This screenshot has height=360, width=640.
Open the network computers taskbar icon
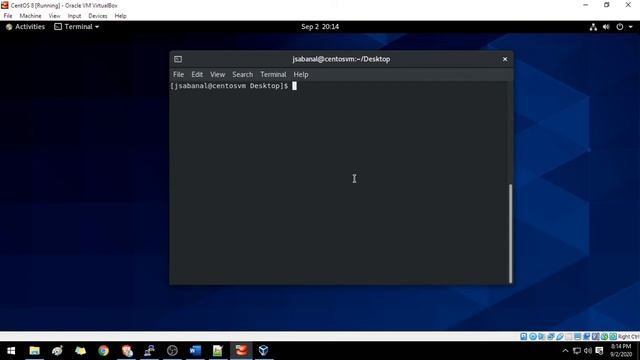(x=149, y=351)
